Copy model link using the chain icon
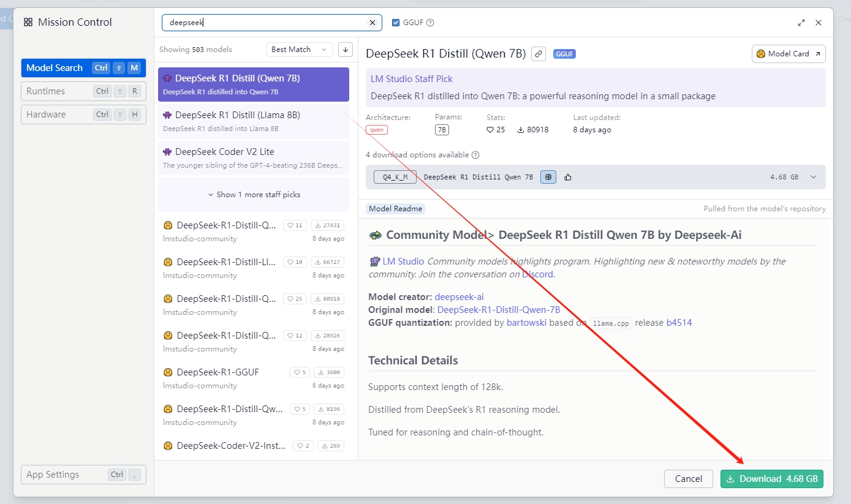 [539, 54]
